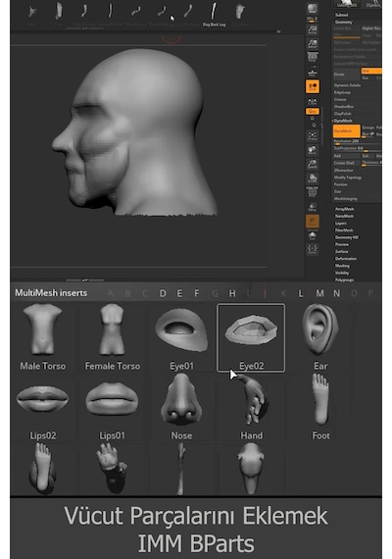Click the AAHalf zoom icon
Screen dimensions: 392x559
[x=313, y=44]
